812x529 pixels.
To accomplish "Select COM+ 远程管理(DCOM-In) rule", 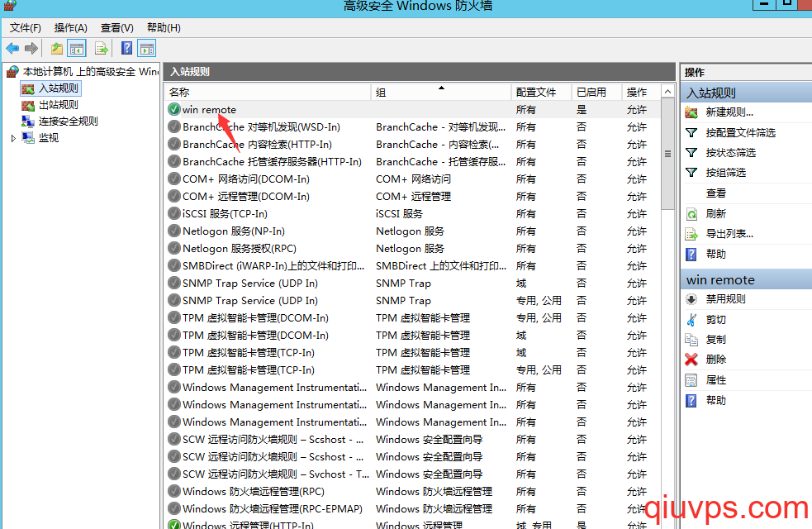I will coord(413,197).
